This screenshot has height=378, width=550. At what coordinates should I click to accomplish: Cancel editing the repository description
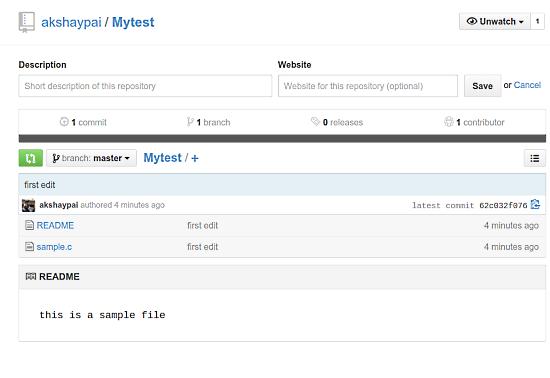click(527, 85)
